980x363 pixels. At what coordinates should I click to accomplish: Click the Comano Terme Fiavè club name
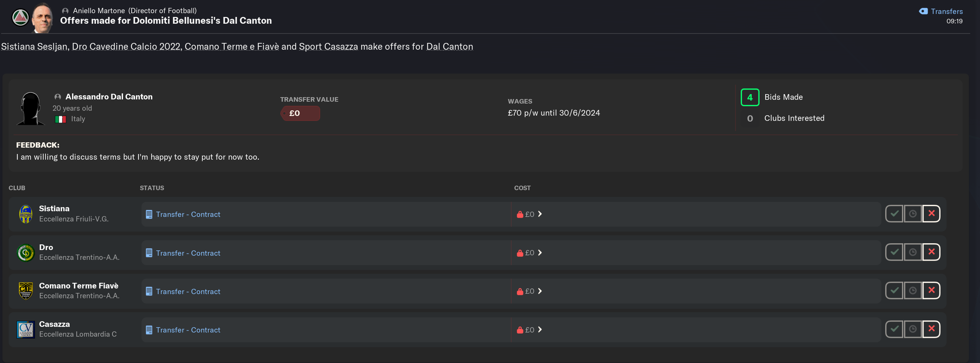pyautogui.click(x=79, y=286)
